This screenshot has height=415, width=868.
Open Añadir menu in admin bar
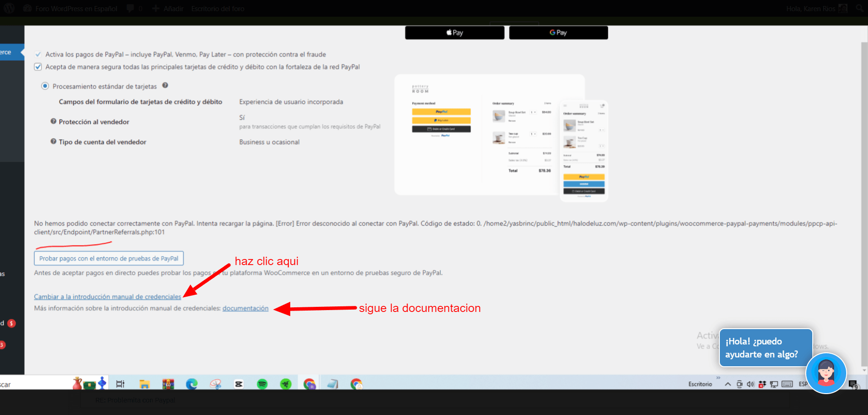pos(168,8)
